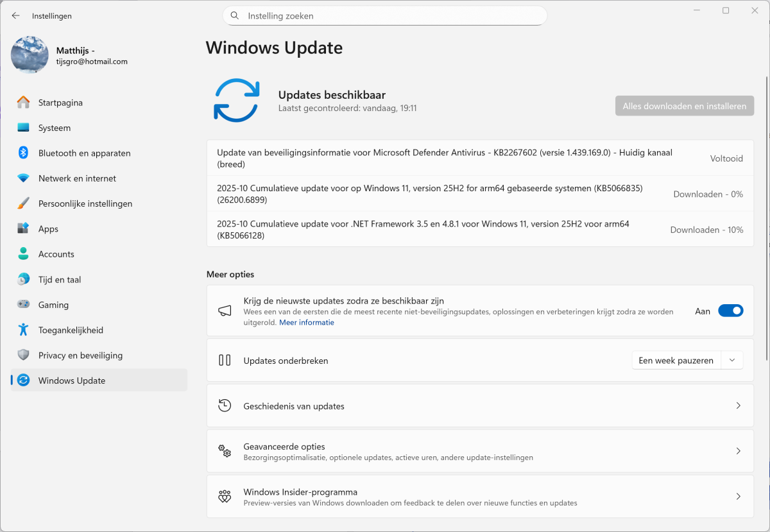Open Geschiedenis van updates chevron

tap(738, 406)
